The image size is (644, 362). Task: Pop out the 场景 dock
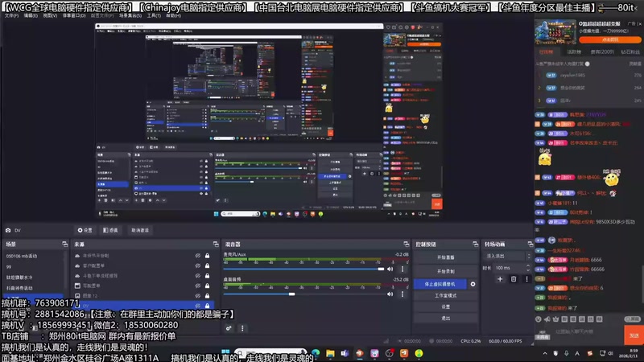[x=64, y=245]
